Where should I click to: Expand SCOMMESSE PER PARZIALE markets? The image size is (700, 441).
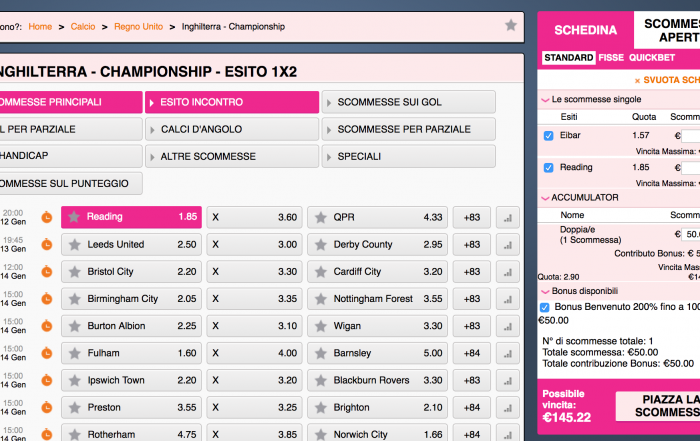408,129
